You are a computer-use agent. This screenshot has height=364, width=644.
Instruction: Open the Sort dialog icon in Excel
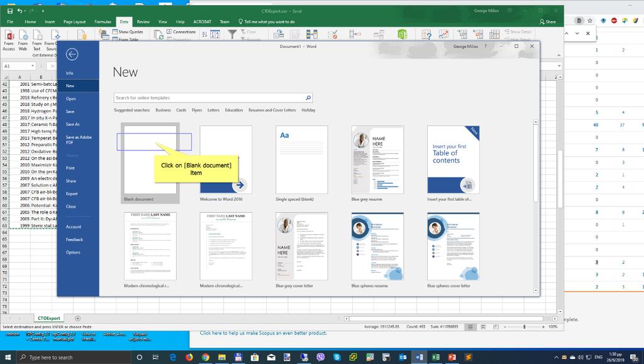click(x=215, y=35)
